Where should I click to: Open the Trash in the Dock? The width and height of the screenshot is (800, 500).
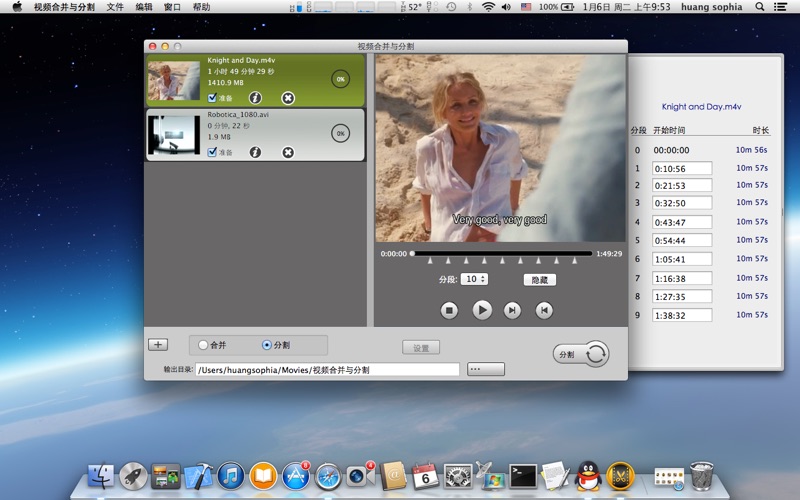click(702, 476)
